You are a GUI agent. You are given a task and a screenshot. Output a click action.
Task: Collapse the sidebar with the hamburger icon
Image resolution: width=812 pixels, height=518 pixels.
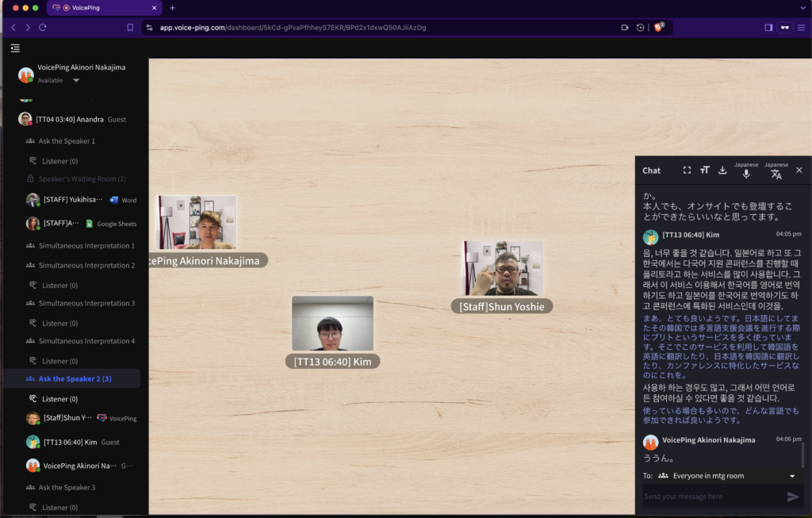tap(14, 48)
